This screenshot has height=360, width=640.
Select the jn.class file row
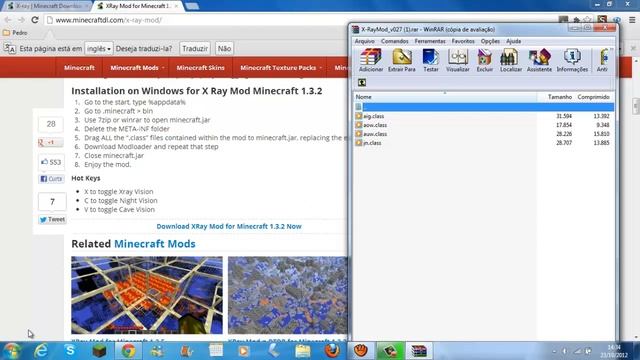484,143
